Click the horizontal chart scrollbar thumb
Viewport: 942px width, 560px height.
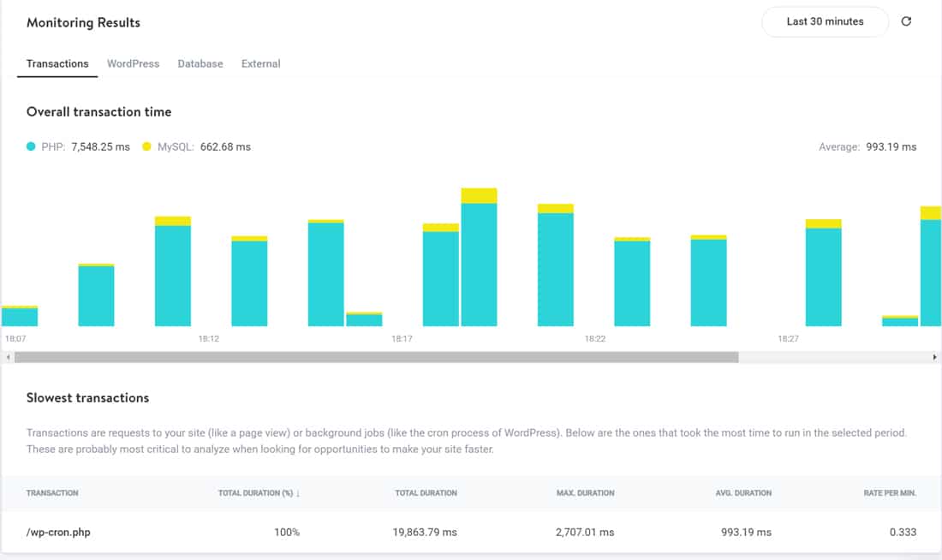click(376, 357)
